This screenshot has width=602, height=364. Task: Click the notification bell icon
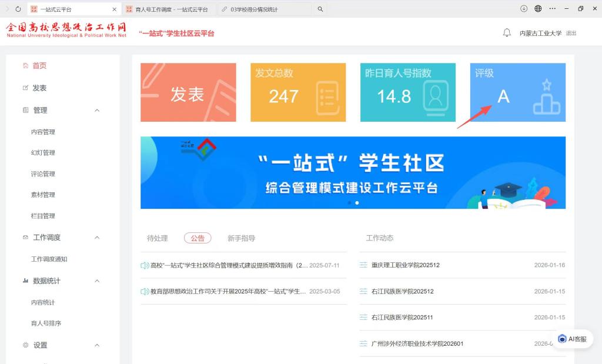pyautogui.click(x=507, y=33)
